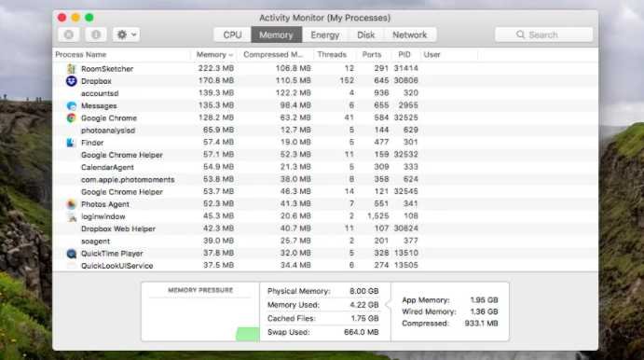
Task: Toggle sort order on Memory column
Action: [214, 55]
